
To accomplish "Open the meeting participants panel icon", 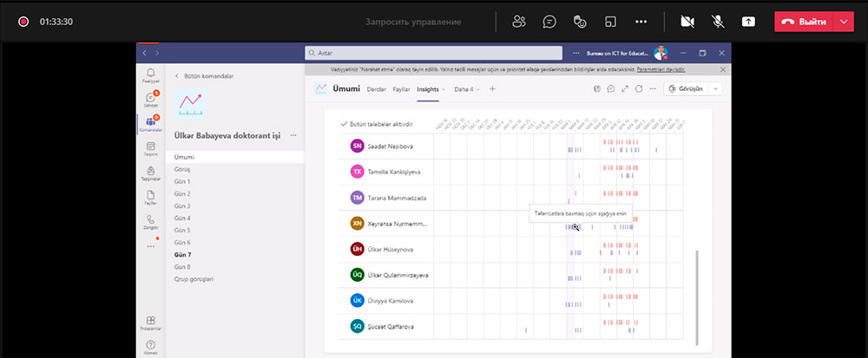I will pyautogui.click(x=519, y=22).
